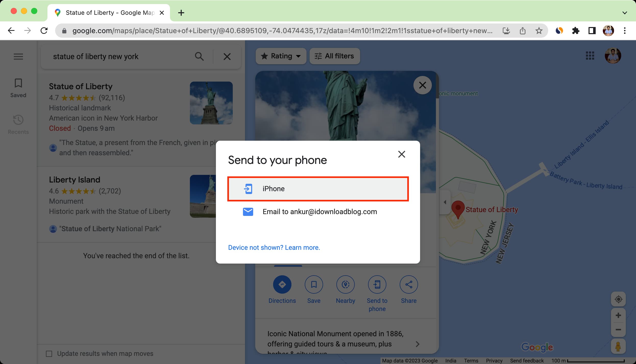Zoom in on the map

point(618,316)
